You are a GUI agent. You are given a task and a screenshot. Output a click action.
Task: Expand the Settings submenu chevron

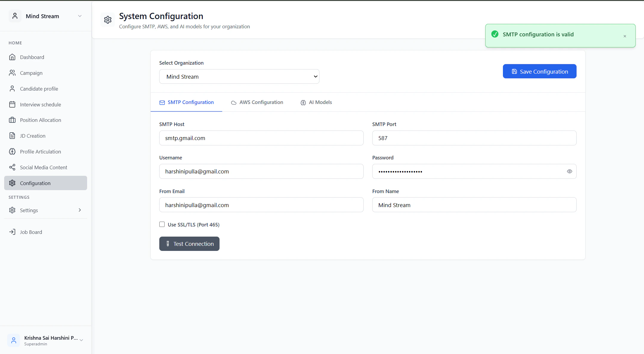pos(80,210)
